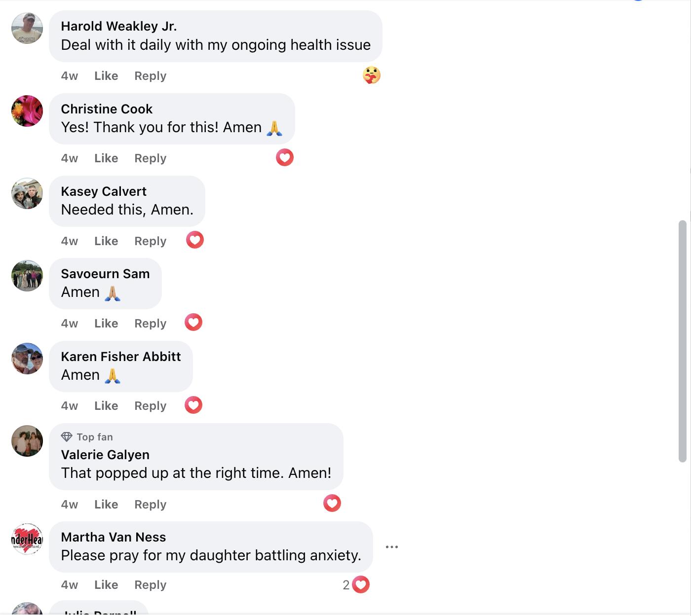Click the vertical scrollbar thumb
This screenshot has width=691, height=616.
tap(683, 341)
